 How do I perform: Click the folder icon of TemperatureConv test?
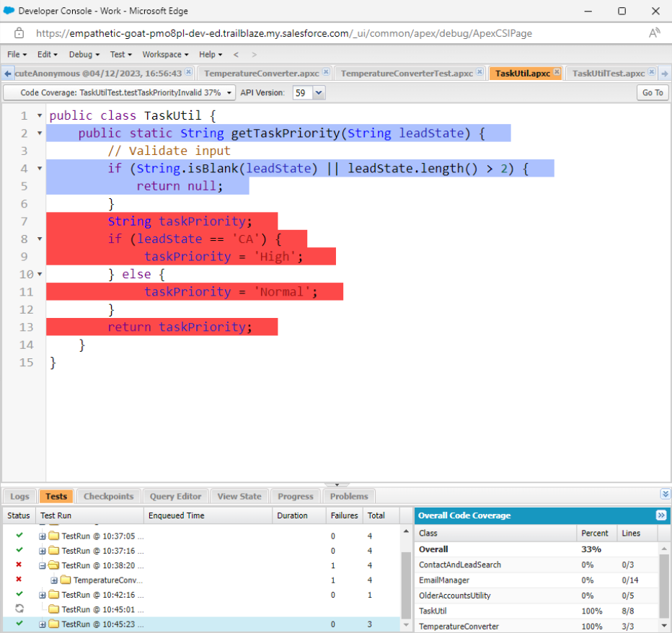66,580
